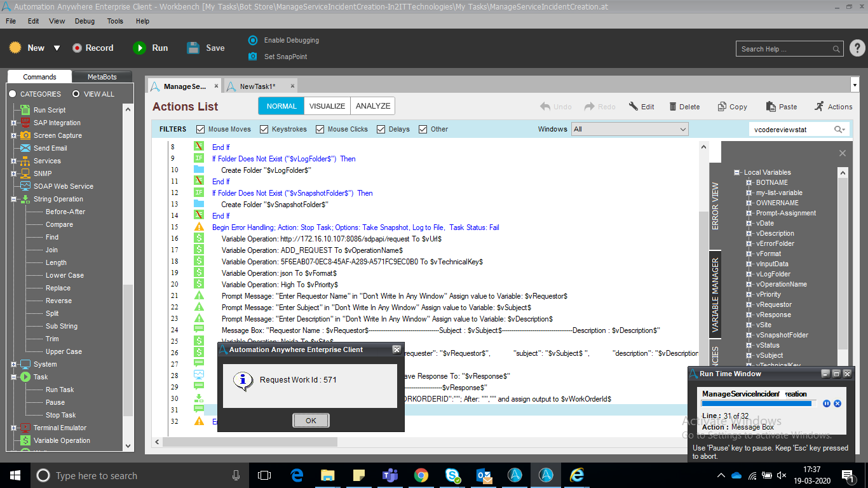Screen dimensions: 868x488
Task: Click the Record icon in toolbar
Action: pos(78,48)
